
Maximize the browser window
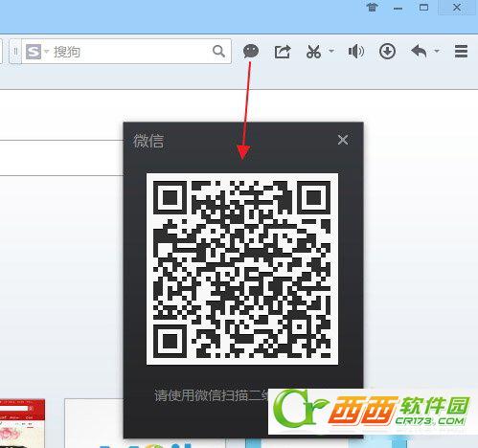pyautogui.click(x=423, y=7)
